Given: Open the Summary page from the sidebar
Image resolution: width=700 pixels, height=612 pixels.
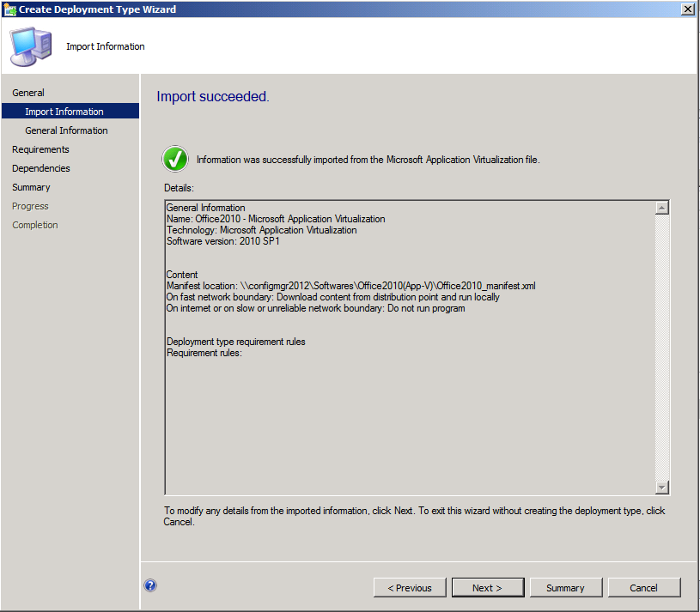Looking at the screenshot, I should [x=31, y=186].
